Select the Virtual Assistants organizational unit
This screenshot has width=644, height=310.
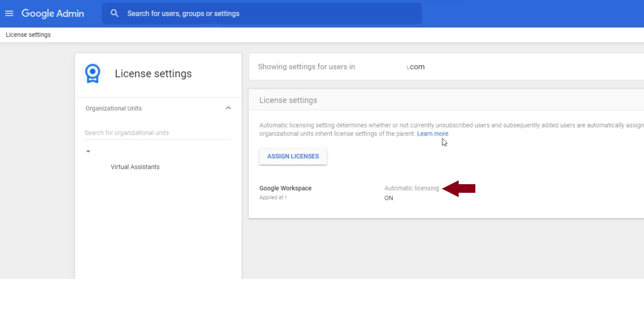point(135,167)
